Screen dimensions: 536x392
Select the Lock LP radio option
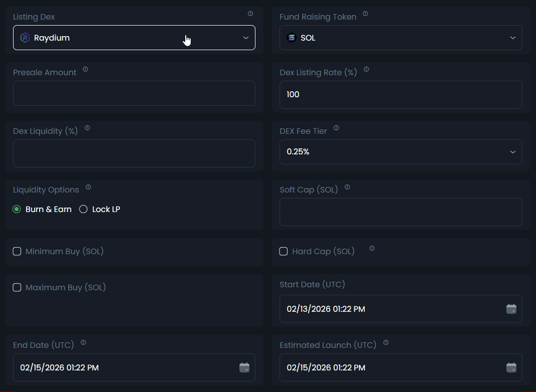(83, 209)
